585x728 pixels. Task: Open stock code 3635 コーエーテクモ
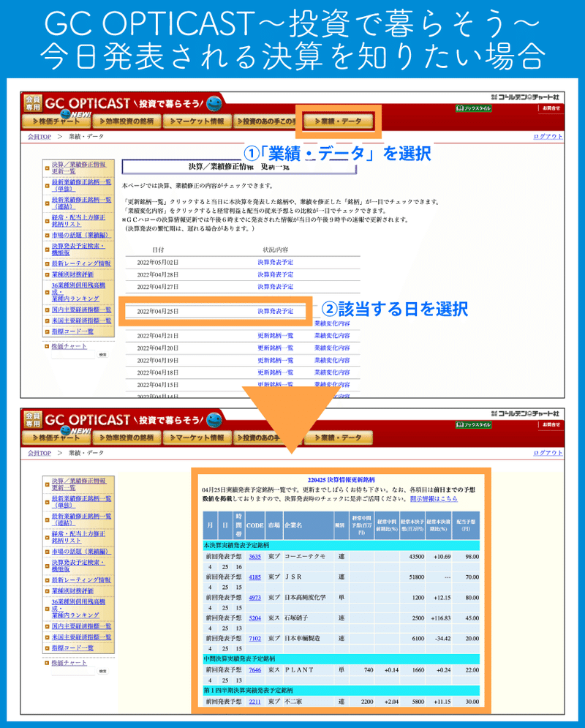point(254,557)
